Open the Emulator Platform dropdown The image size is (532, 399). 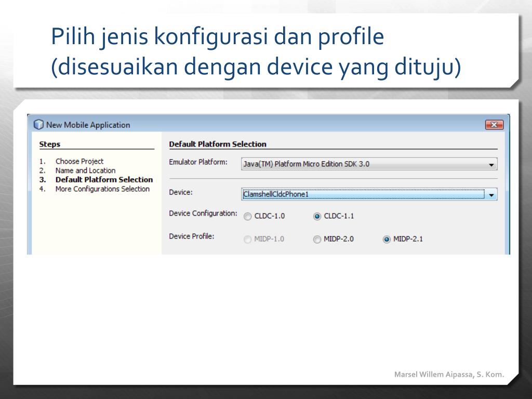369,164
